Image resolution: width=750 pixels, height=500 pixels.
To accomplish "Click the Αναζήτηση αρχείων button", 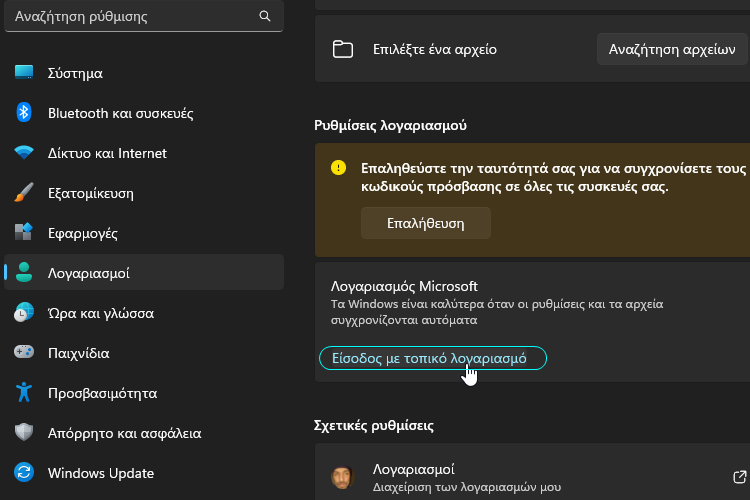I will click(672, 49).
